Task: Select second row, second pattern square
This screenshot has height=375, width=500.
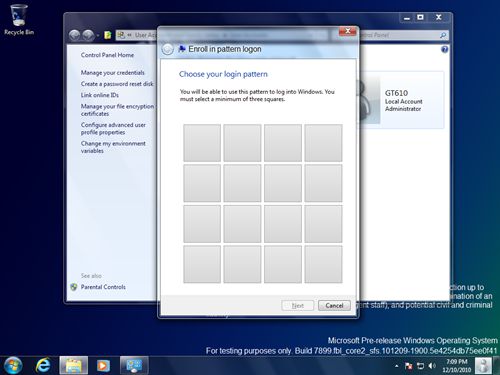Action: coord(242,183)
